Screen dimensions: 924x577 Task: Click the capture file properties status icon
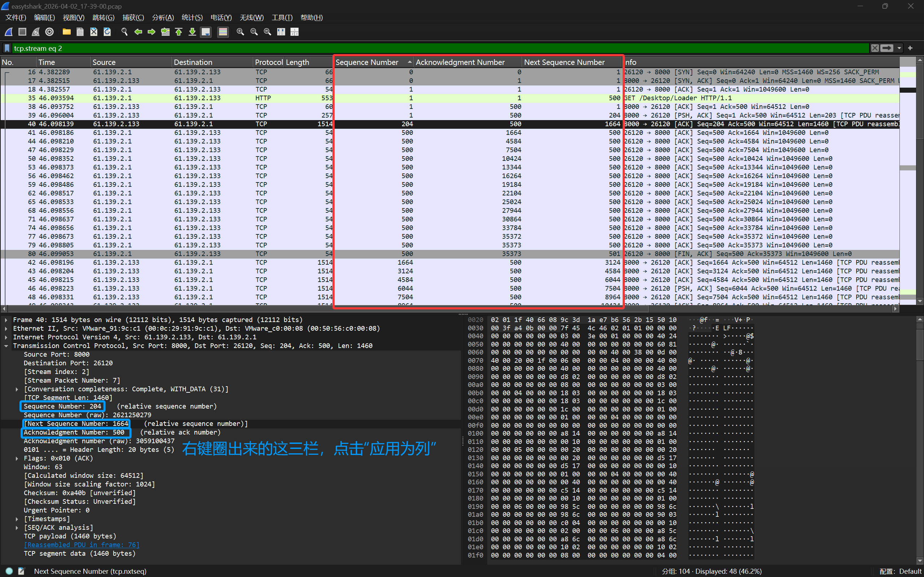21,571
